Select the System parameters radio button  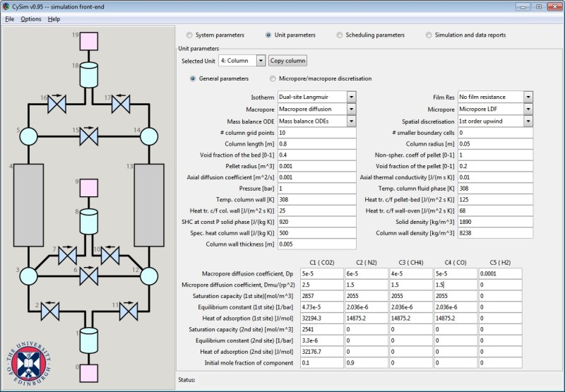tap(189, 35)
